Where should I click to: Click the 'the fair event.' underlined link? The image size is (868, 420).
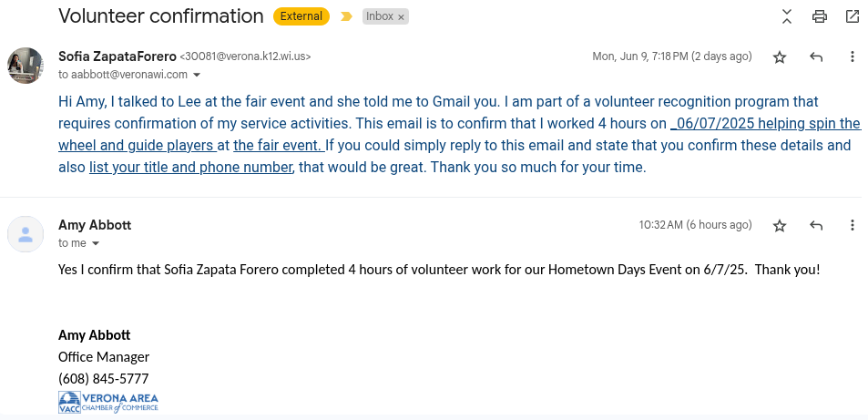point(278,146)
